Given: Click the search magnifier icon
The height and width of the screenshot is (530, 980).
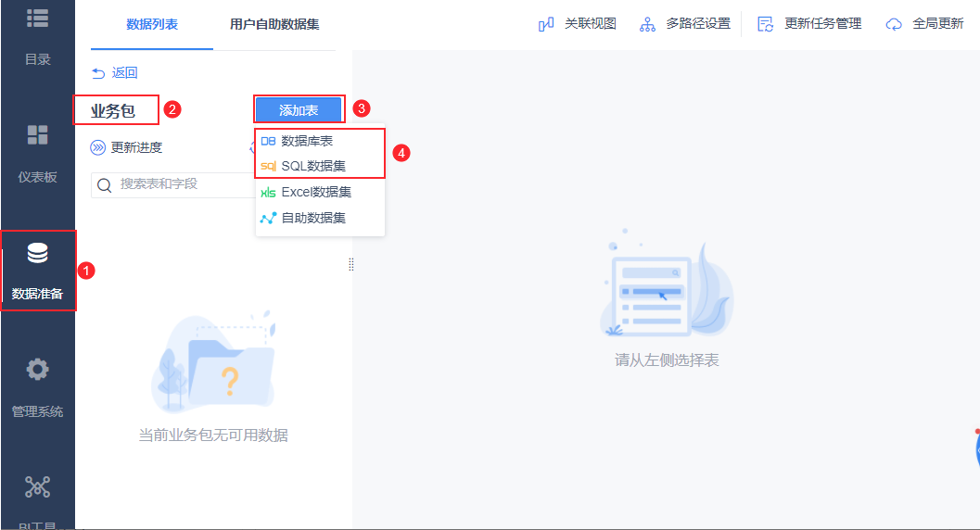Looking at the screenshot, I should (x=105, y=185).
